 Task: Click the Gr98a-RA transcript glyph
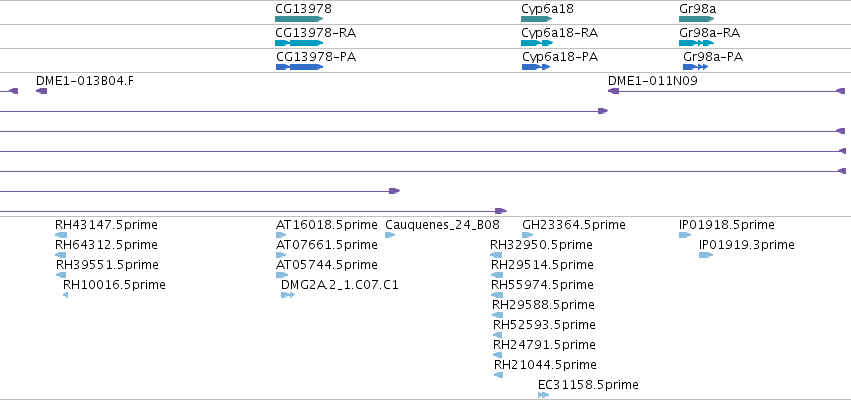coord(696,43)
